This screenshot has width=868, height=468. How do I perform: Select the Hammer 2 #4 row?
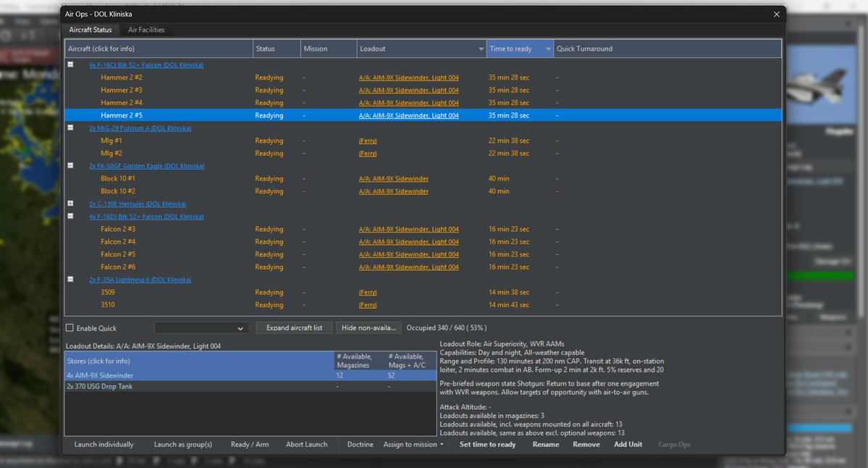(x=423, y=102)
